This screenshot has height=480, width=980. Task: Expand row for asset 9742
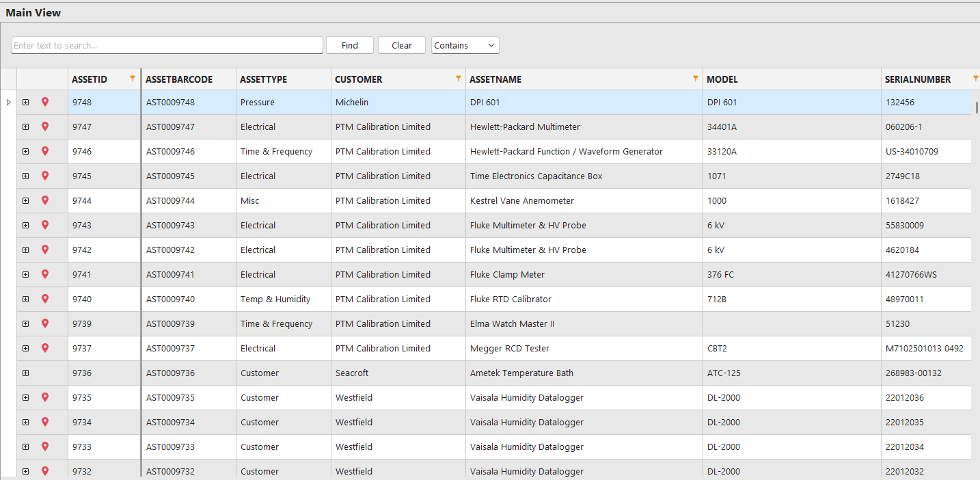click(x=25, y=250)
